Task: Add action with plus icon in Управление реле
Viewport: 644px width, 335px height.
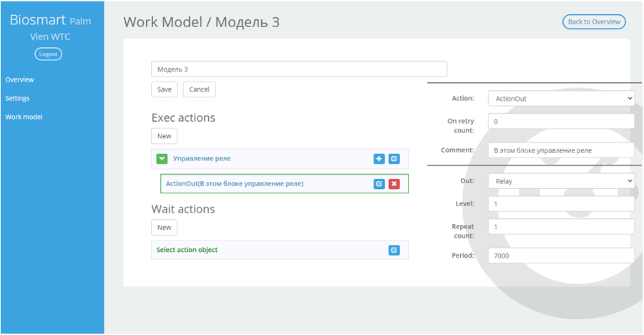Action: [x=379, y=159]
